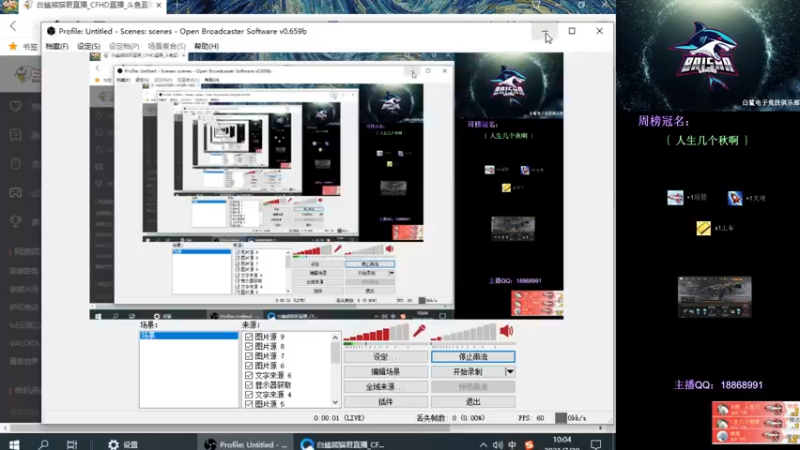Open the gamepad icon in browser sidebar
Viewport: 800px width, 450px height.
coord(16,192)
